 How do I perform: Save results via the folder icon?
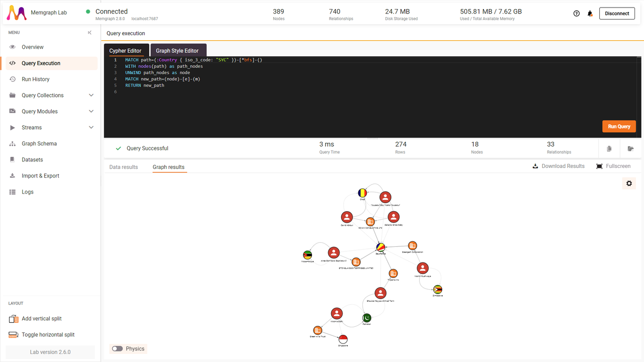630,148
